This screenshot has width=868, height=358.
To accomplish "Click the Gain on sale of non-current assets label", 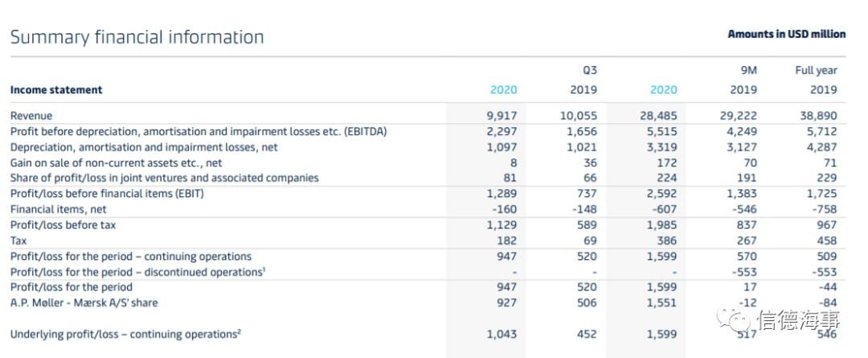I will click(x=117, y=163).
